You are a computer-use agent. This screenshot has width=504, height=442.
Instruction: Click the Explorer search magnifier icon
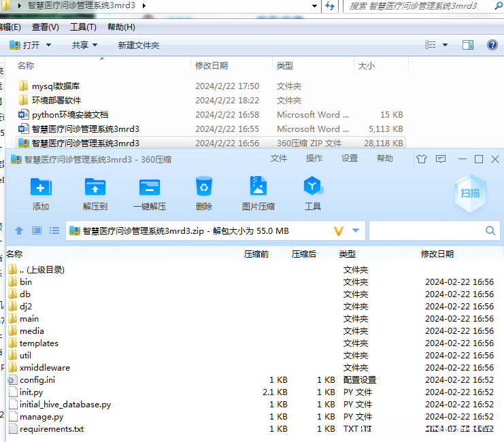click(499, 6)
